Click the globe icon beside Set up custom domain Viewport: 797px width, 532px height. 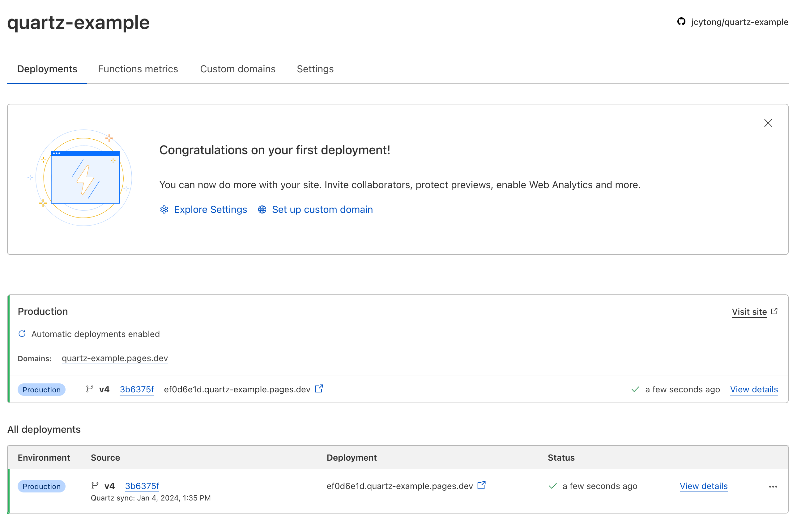(262, 210)
